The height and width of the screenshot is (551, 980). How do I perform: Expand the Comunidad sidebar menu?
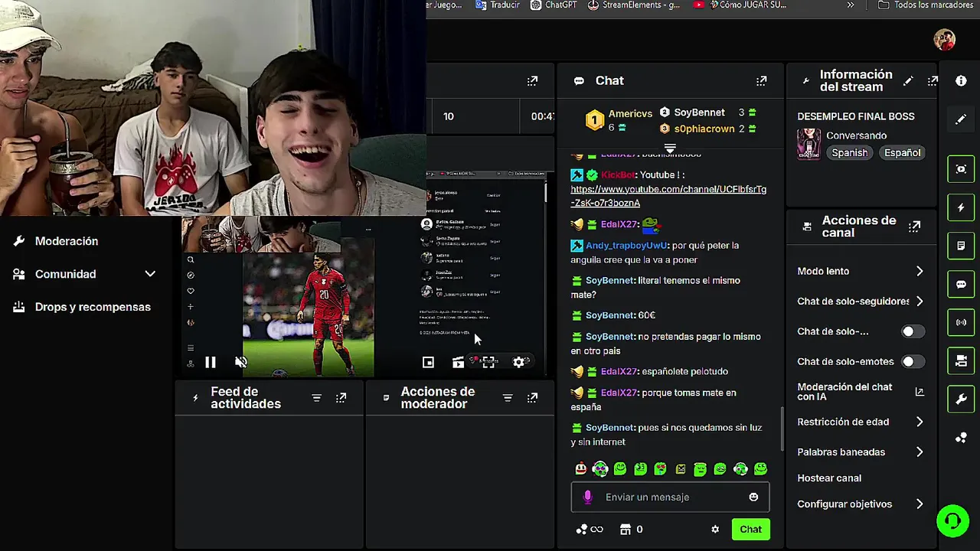150,274
